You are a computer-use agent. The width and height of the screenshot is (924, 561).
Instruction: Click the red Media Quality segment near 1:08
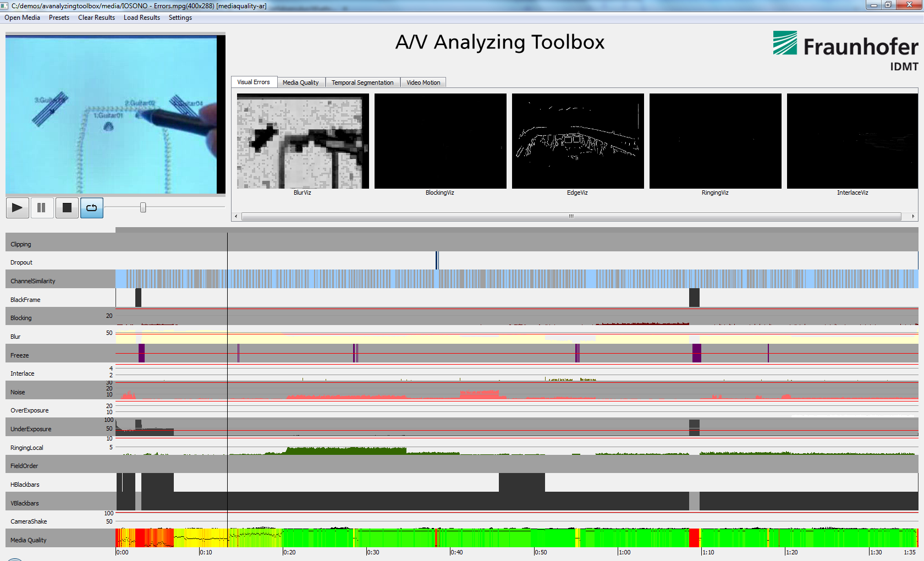pos(694,538)
